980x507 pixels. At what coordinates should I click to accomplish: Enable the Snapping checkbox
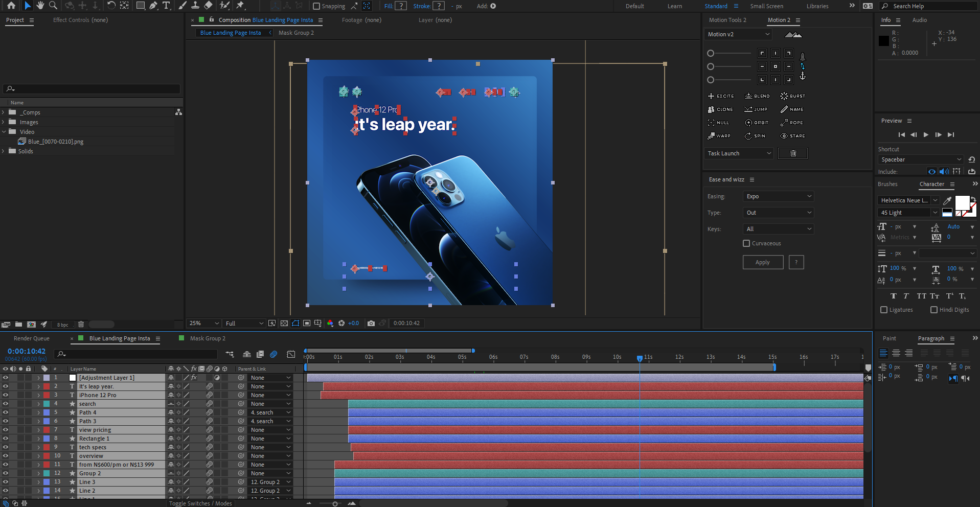[x=316, y=6]
